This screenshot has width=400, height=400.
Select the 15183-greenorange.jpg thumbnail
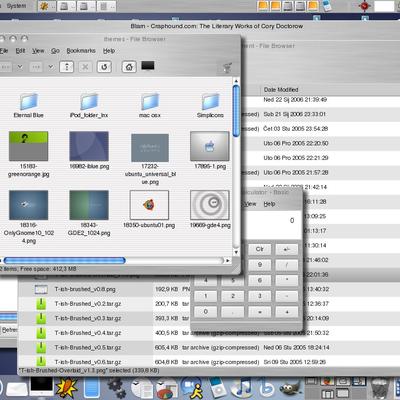[29, 146]
